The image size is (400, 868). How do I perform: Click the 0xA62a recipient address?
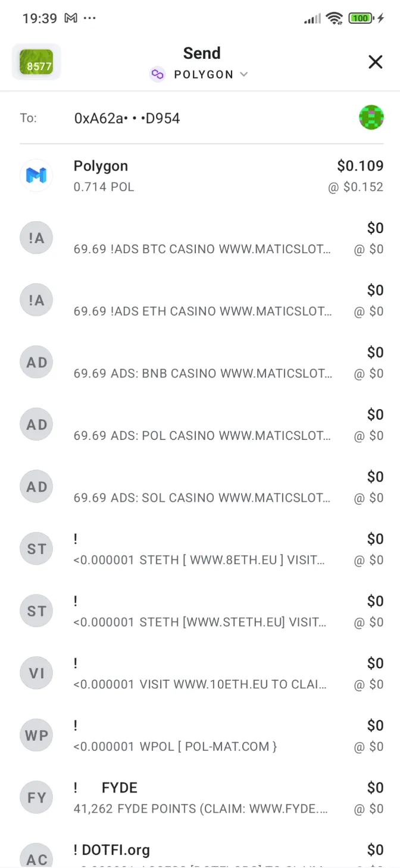[127, 118]
